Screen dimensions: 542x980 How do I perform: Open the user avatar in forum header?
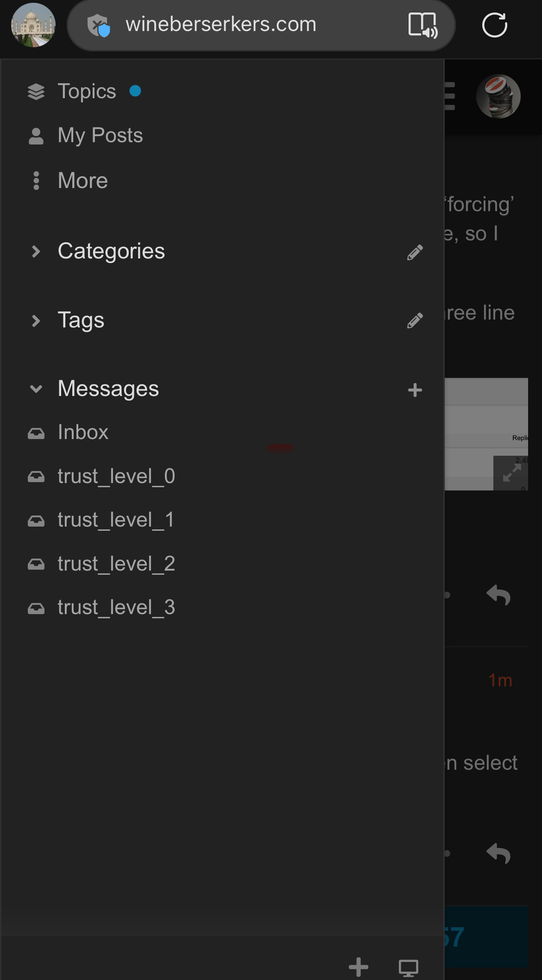tap(498, 96)
